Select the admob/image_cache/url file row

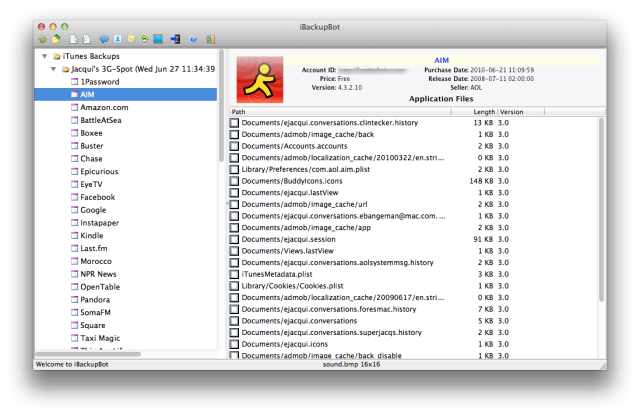click(x=413, y=204)
